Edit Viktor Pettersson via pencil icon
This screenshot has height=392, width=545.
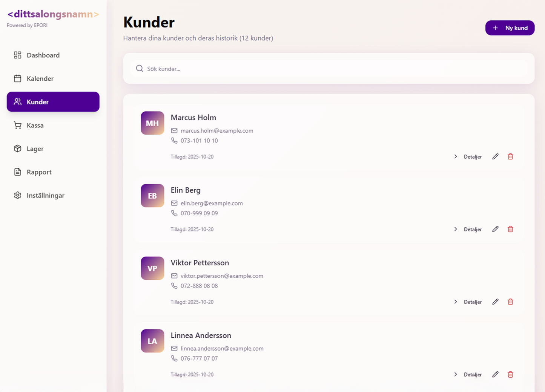click(495, 302)
